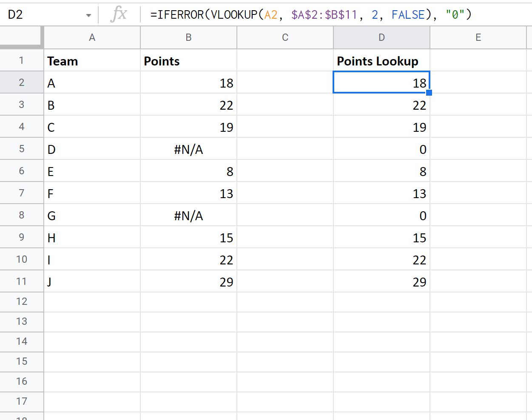Select row 1 header
Viewport: 532px width, 420px height.
[22, 60]
